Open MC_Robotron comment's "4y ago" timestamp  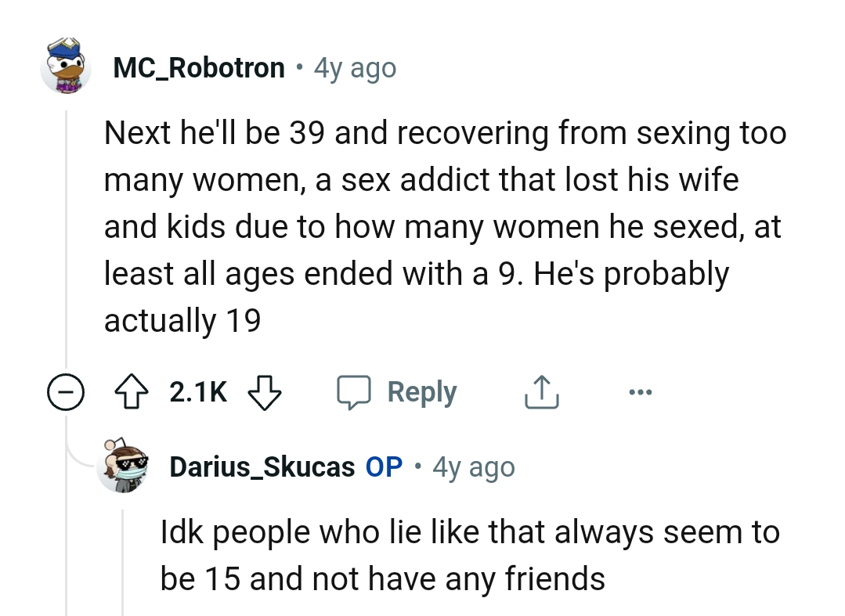pyautogui.click(x=355, y=68)
